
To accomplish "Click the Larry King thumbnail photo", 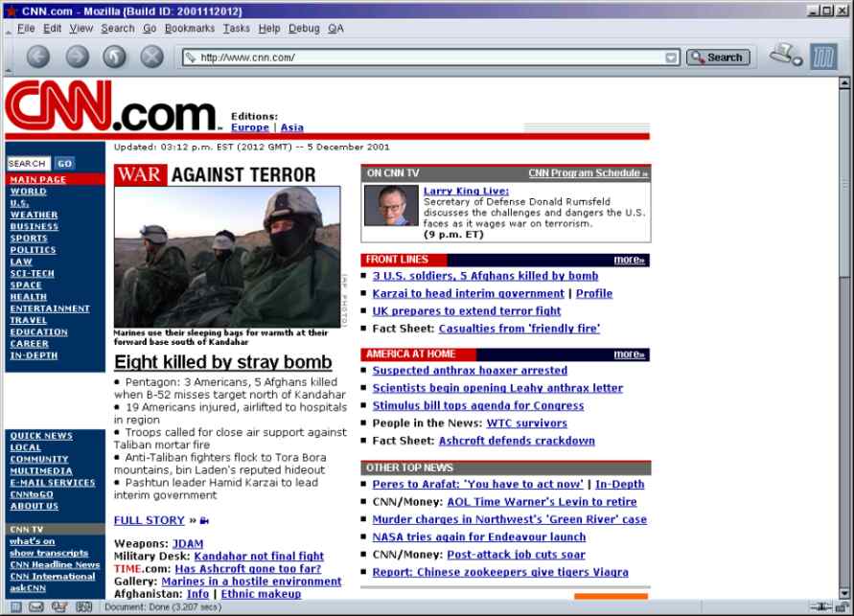I will (x=391, y=205).
